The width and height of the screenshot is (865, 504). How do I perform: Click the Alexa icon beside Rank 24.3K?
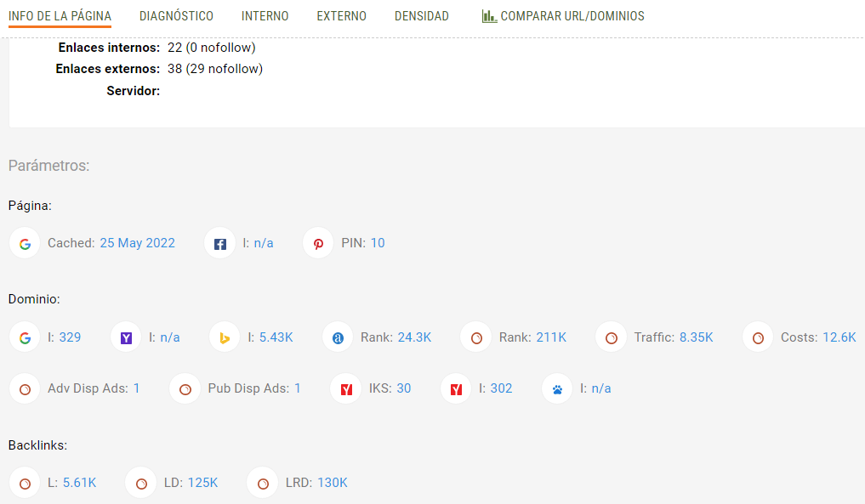[x=338, y=338]
